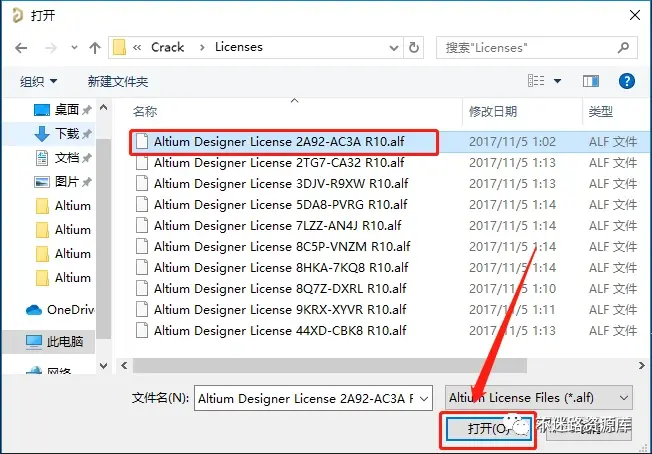Select license file 5DA8-PVRG R10.alf
The width and height of the screenshot is (652, 454).
coord(281,205)
